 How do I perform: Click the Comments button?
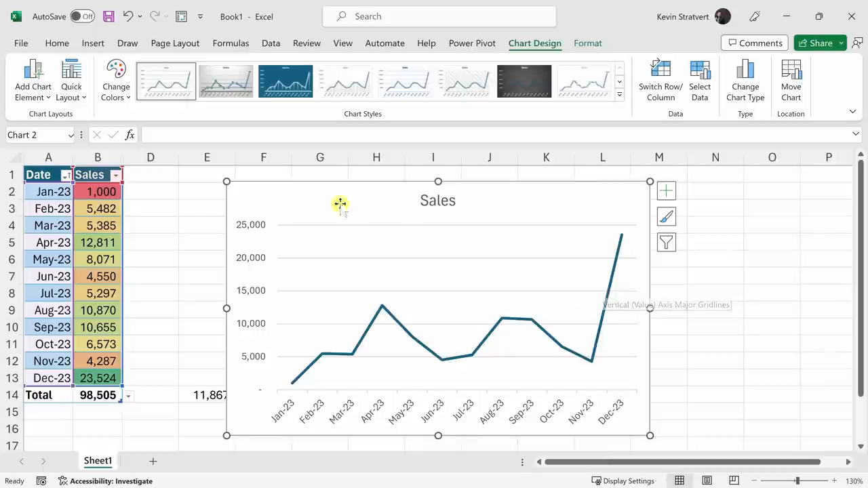pyautogui.click(x=754, y=43)
